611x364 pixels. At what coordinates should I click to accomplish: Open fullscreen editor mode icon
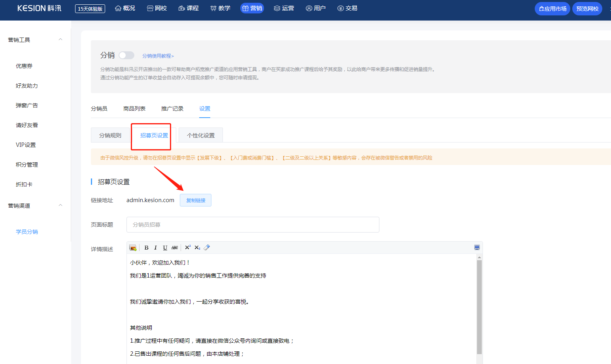(x=477, y=248)
